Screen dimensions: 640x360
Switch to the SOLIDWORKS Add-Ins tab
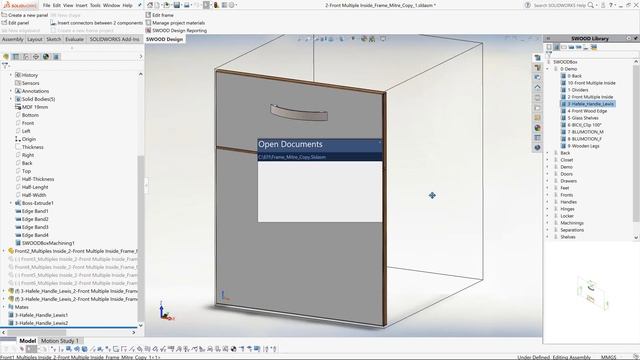pyautogui.click(x=114, y=39)
